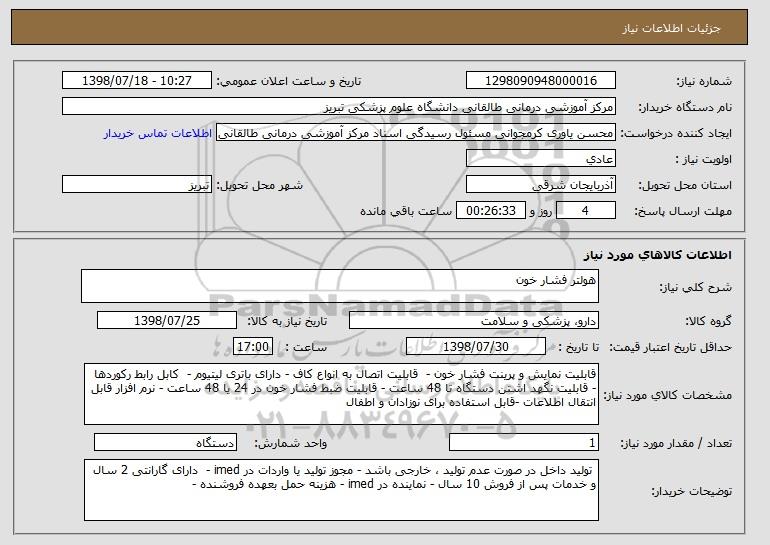Click the label حداقل تاریخ اعتبار قیمت

[x=671, y=347]
